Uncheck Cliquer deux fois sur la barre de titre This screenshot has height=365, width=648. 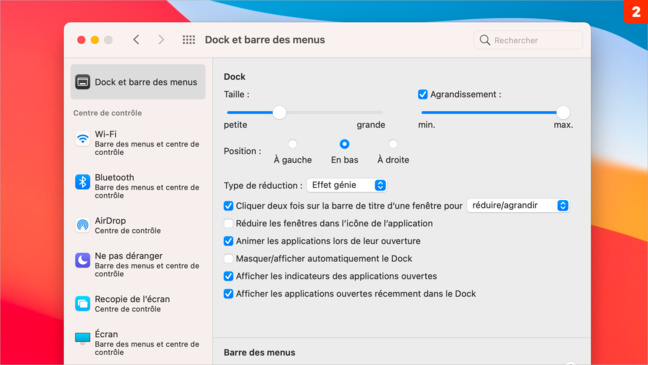[x=228, y=206]
